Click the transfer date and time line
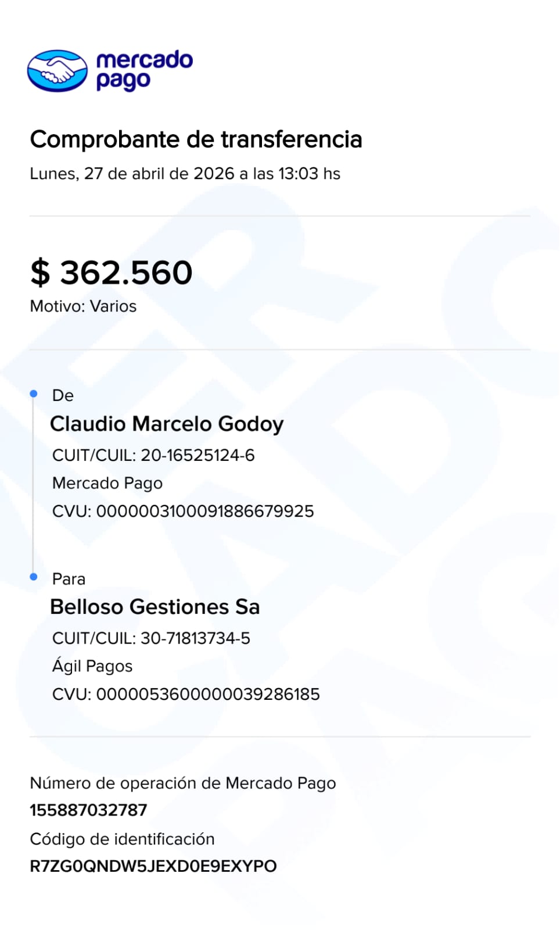The image size is (560, 930). click(x=185, y=174)
